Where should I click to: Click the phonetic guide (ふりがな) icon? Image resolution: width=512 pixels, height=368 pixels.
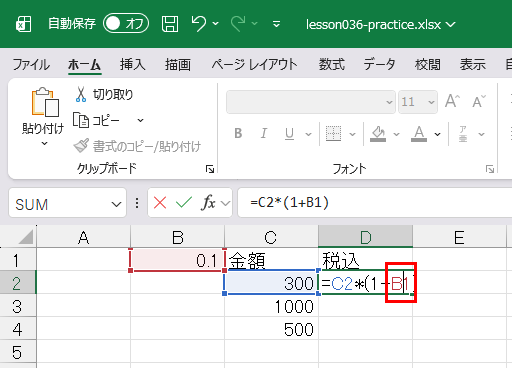(x=463, y=134)
